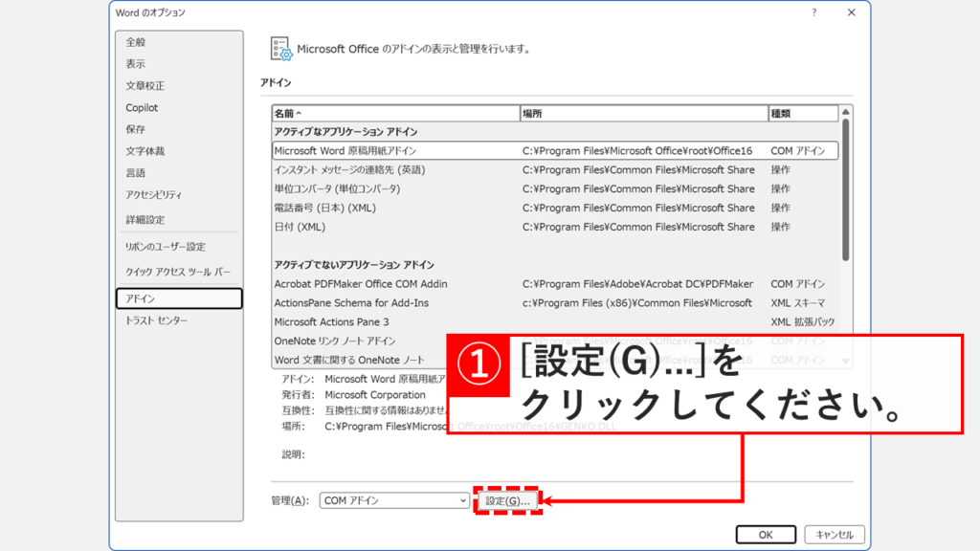
Task: Select the アドイン category
Action: click(x=179, y=298)
